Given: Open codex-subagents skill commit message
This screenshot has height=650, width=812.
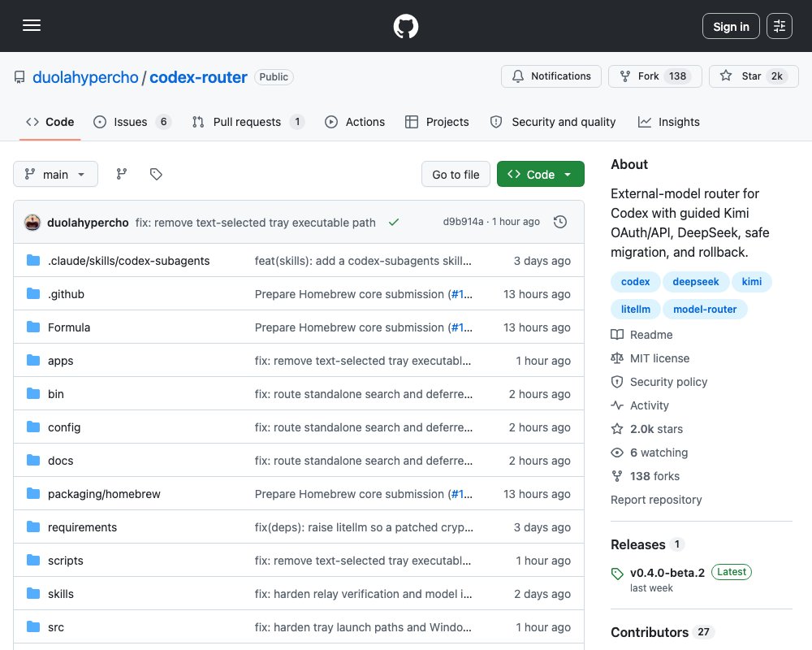Looking at the screenshot, I should click(363, 261).
